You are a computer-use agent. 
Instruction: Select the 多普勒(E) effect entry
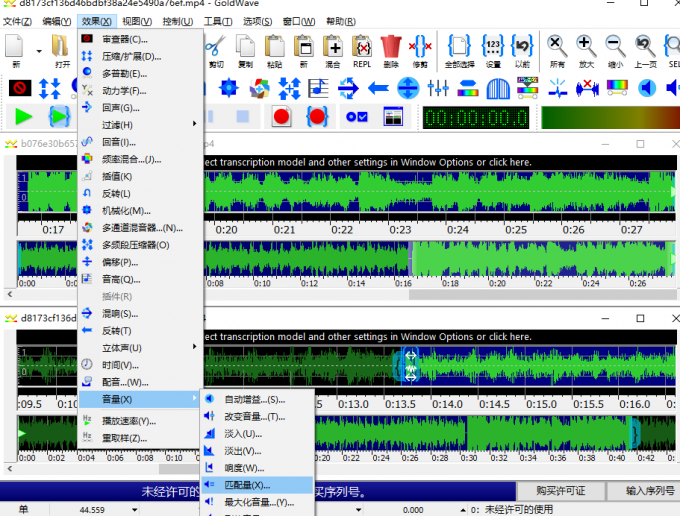click(141, 73)
